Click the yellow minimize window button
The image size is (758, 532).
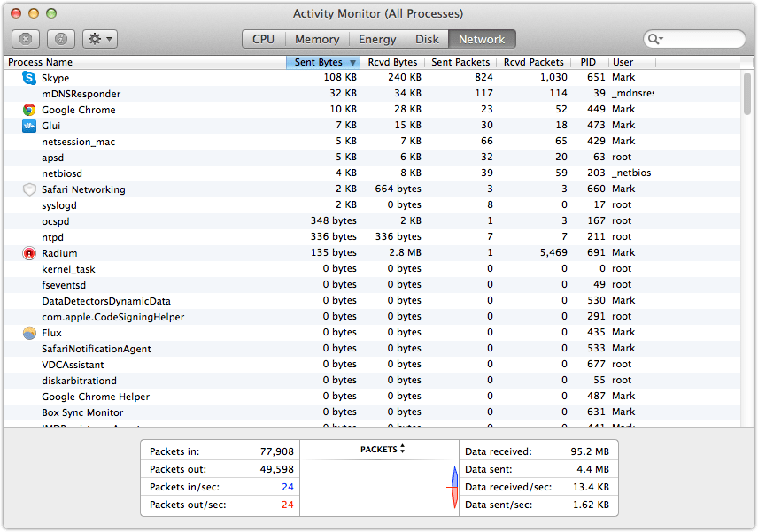point(34,13)
